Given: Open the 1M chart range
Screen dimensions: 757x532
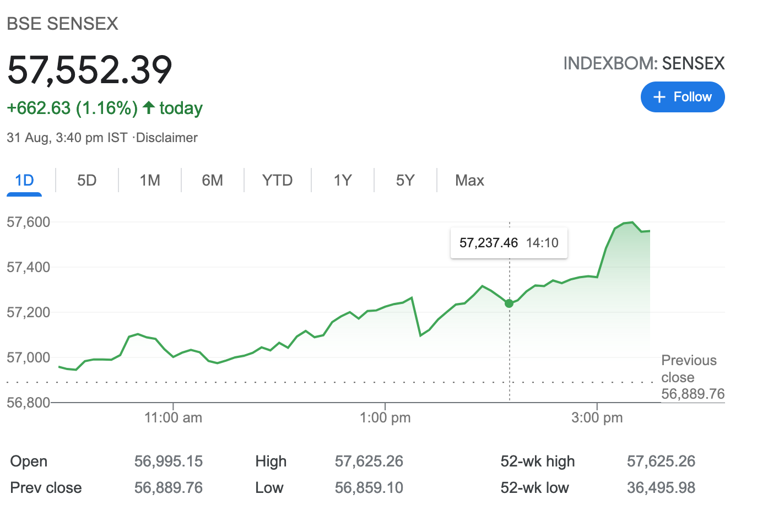Looking at the screenshot, I should coord(150,181).
